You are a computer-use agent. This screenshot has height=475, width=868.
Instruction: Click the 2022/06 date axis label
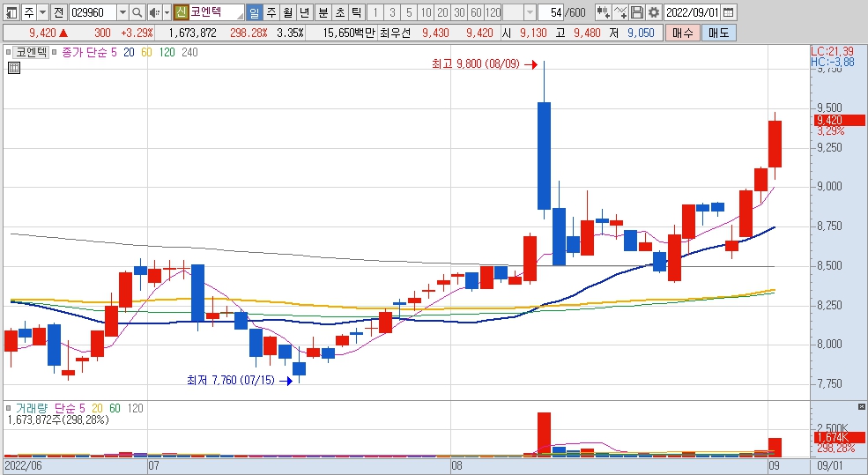[x=24, y=465]
